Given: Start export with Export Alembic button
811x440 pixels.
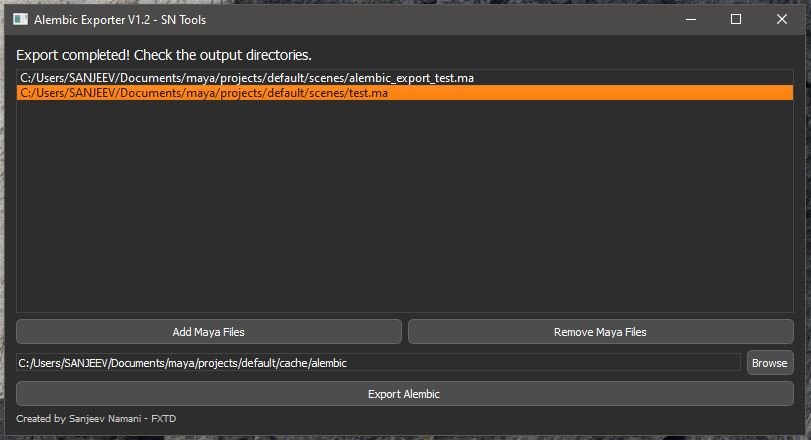Looking at the screenshot, I should [404, 394].
